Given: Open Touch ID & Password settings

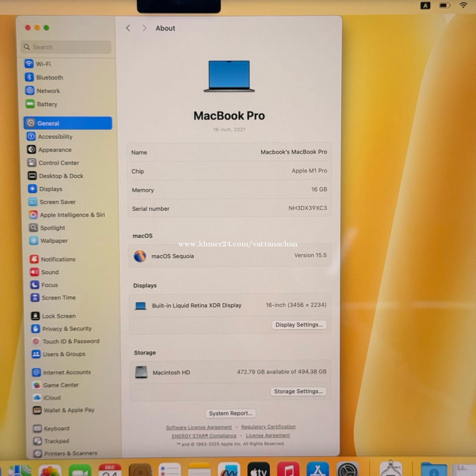Looking at the screenshot, I should coord(71,341).
